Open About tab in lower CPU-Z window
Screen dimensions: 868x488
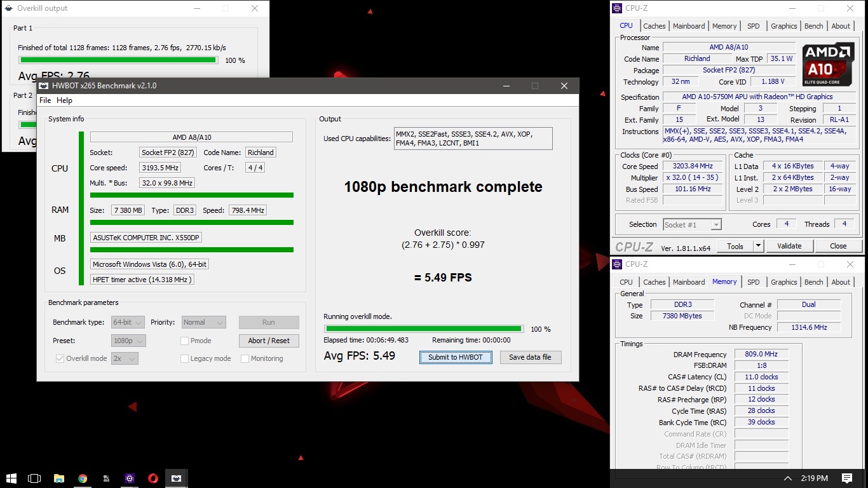pyautogui.click(x=841, y=282)
